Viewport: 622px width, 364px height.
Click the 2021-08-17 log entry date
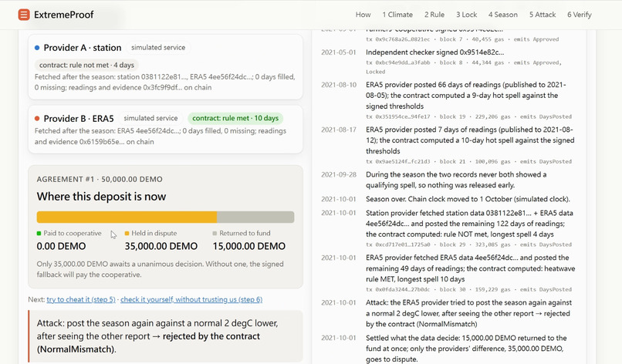coord(339,130)
